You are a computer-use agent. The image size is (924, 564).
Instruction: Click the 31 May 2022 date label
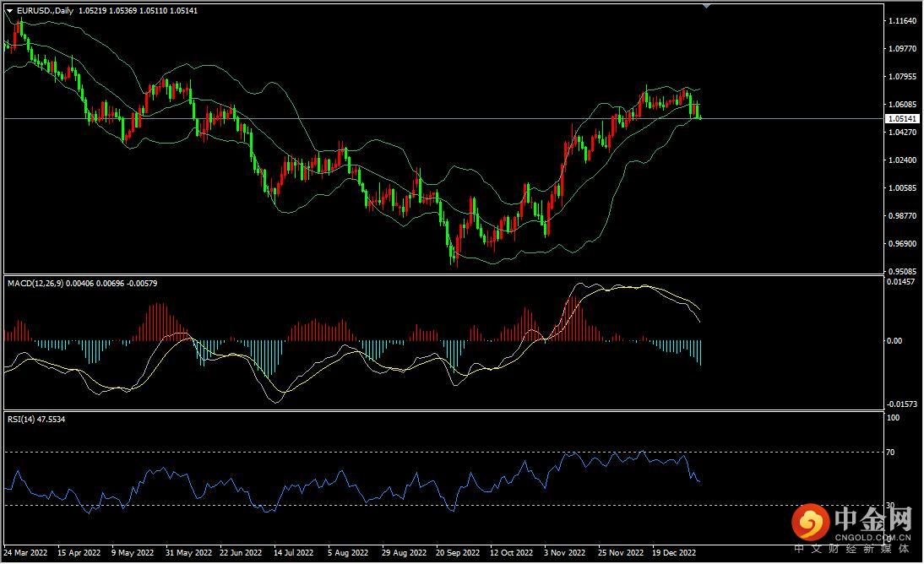tap(189, 554)
